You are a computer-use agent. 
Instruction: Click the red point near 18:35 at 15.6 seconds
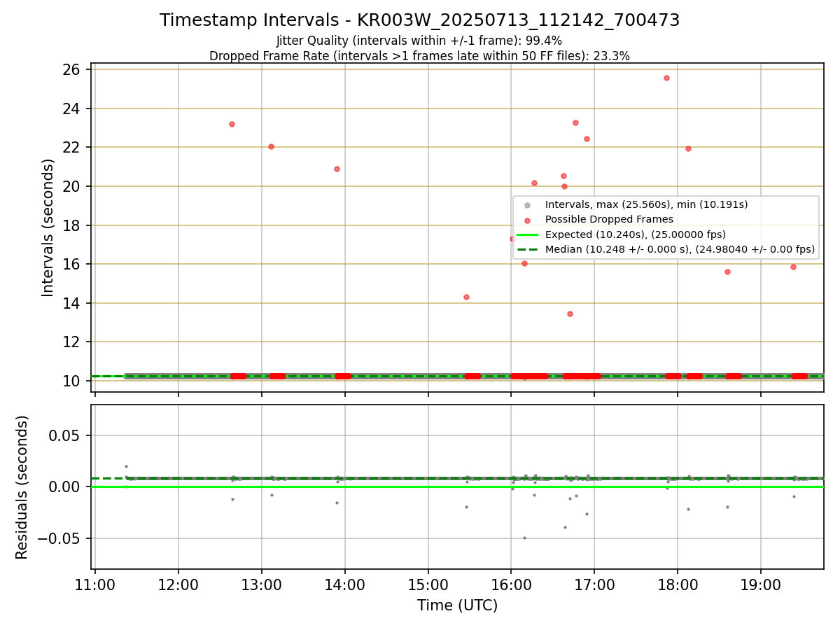pyautogui.click(x=727, y=272)
